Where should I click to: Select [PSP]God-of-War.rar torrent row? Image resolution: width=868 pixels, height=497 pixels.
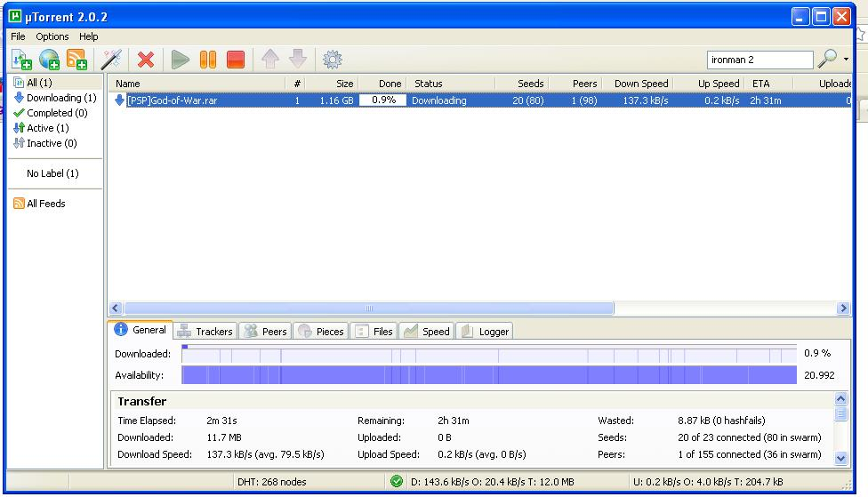479,100
